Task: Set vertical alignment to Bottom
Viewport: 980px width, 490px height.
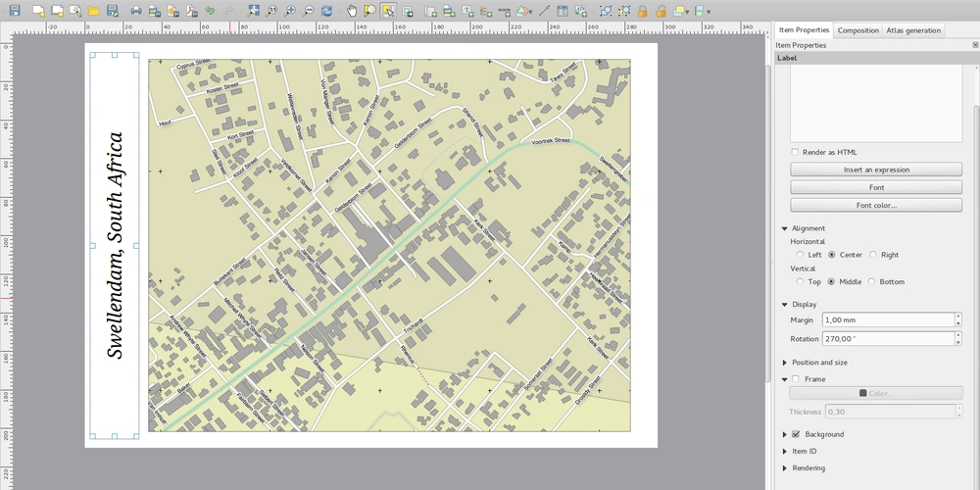Action: 871,281
